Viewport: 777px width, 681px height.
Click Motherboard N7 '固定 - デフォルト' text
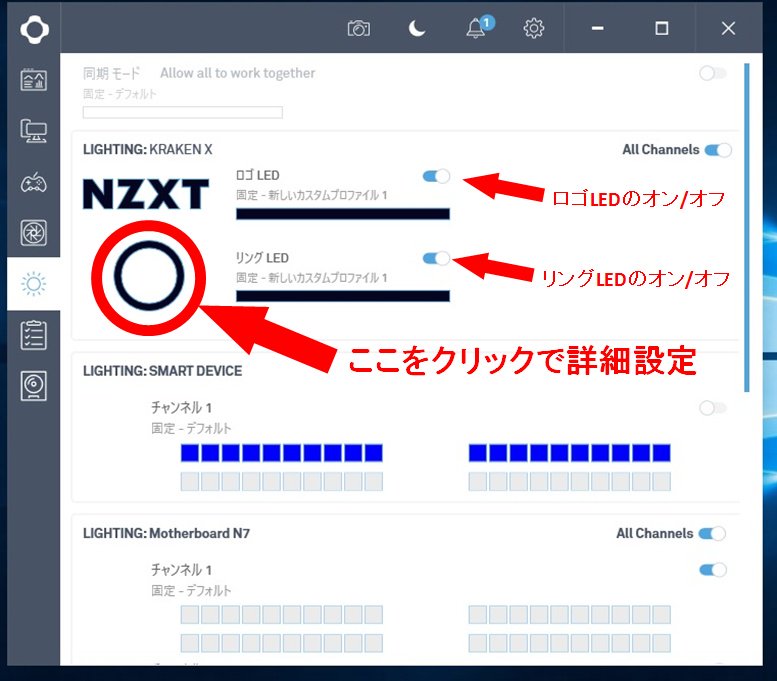191,590
